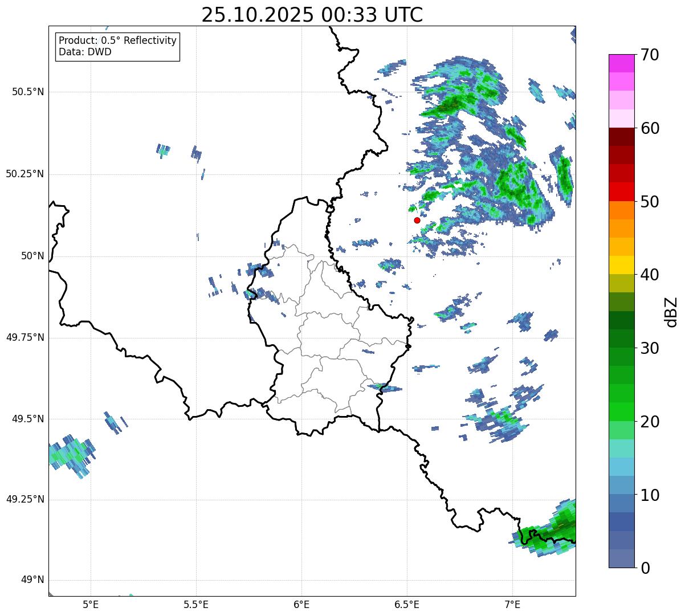
Task: Click the orange colorbar segment below 50
Action: coord(621,210)
